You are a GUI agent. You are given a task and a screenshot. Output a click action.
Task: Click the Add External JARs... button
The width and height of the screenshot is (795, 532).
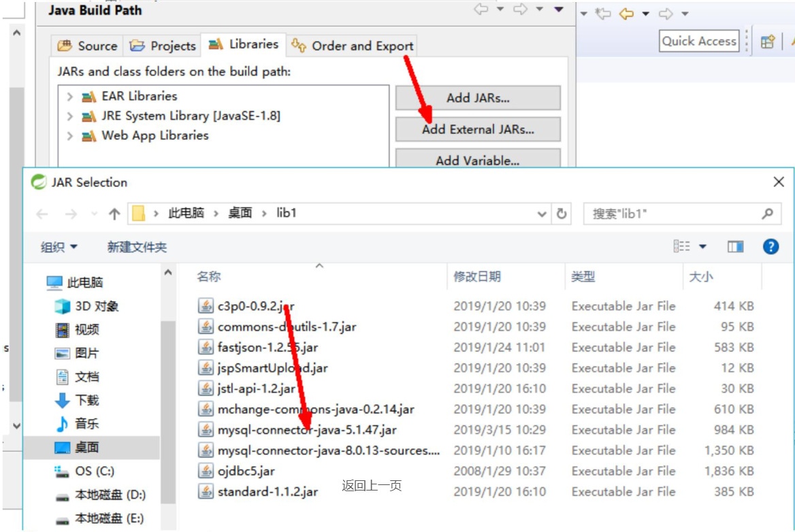[478, 129]
